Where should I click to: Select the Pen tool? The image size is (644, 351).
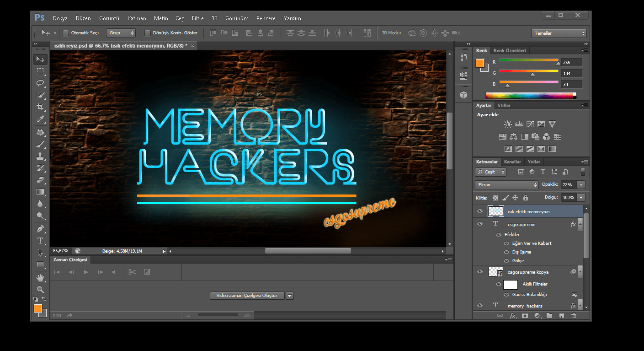tap(40, 228)
